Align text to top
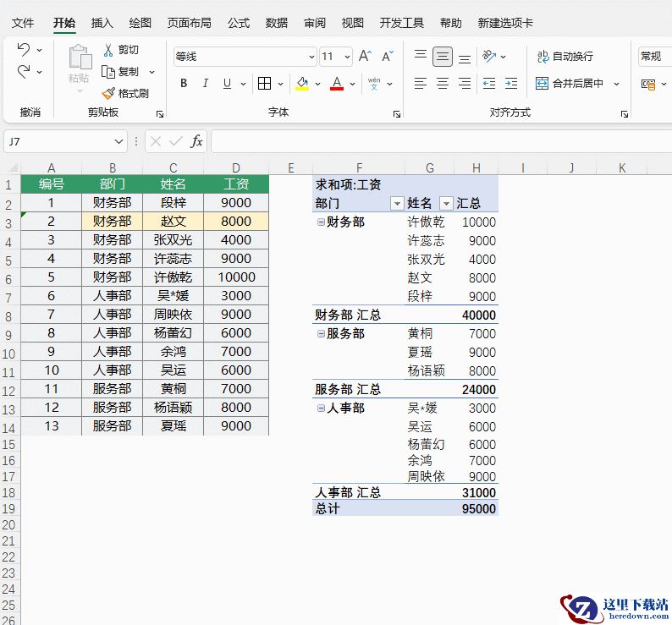The width and height of the screenshot is (672, 625). 421,56
